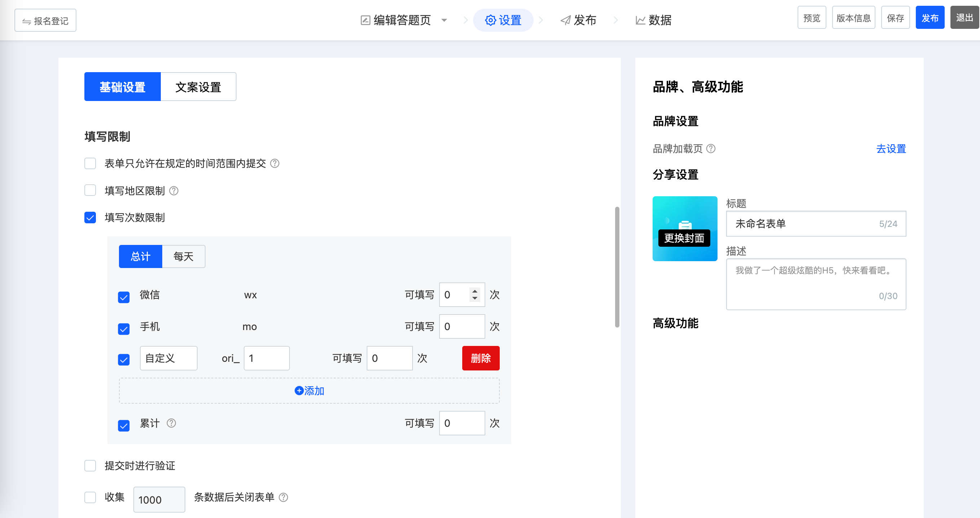Click 添加 to add a custom limit
Screen dimensions: 980x518
tap(309, 391)
